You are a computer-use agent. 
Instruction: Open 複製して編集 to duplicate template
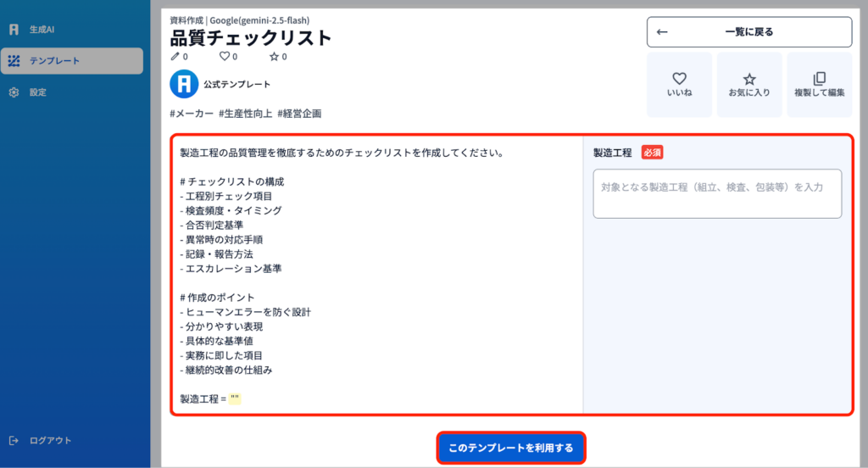point(819,85)
